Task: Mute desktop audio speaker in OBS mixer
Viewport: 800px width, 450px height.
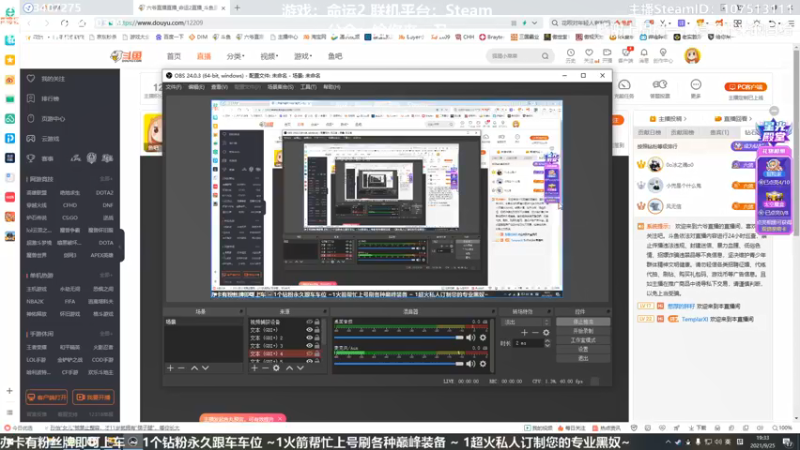Action: click(470, 337)
